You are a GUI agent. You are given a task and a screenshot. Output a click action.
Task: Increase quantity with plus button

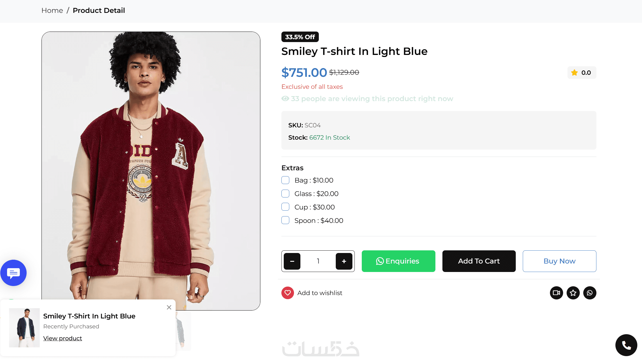[344, 261]
